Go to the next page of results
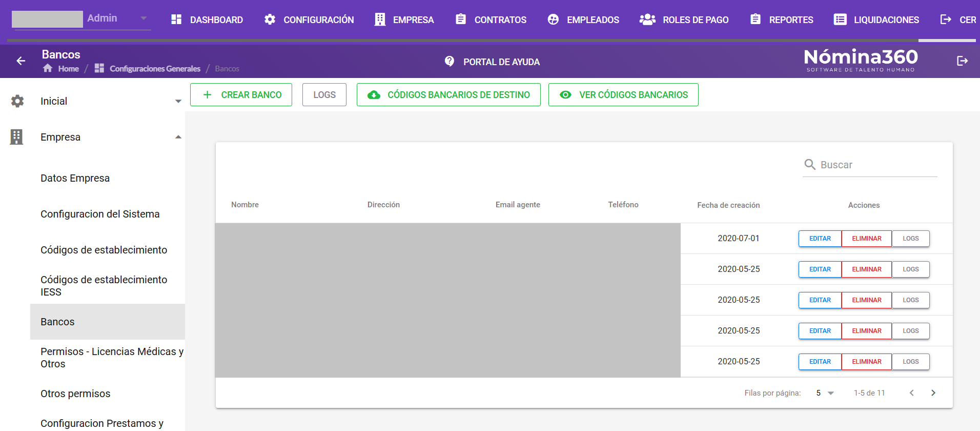Viewport: 980px width, 431px height. pyautogui.click(x=933, y=393)
